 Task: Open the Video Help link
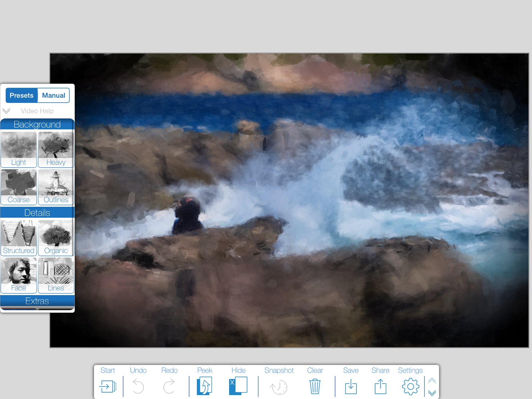tap(37, 111)
